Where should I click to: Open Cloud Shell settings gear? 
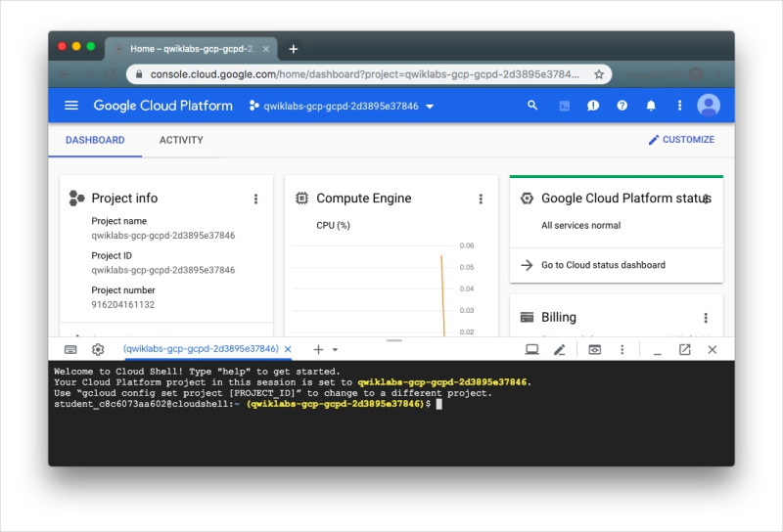pyautogui.click(x=98, y=349)
